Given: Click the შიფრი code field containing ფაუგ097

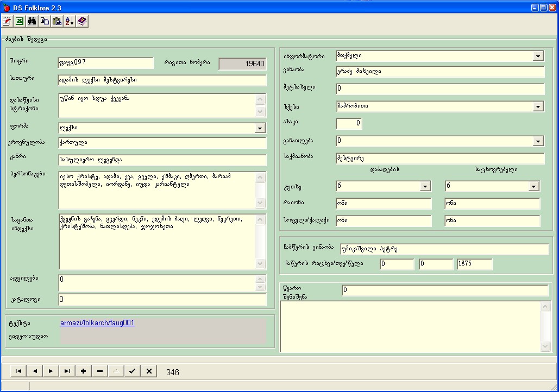Looking at the screenshot, I should tap(105, 63).
